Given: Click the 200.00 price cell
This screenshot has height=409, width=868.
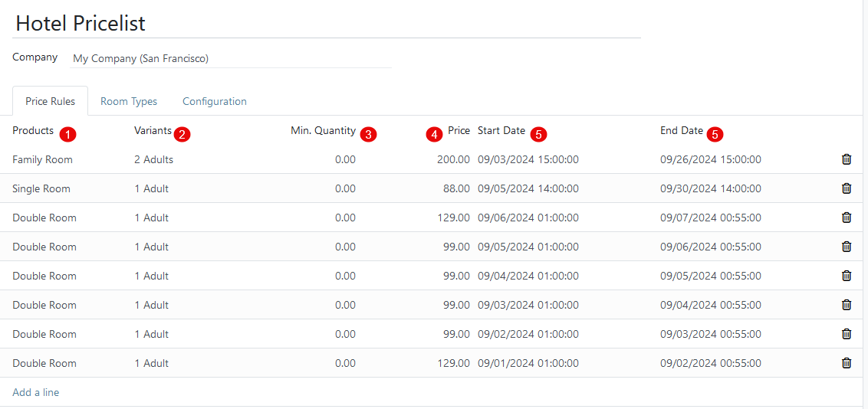Looking at the screenshot, I should (x=453, y=159).
